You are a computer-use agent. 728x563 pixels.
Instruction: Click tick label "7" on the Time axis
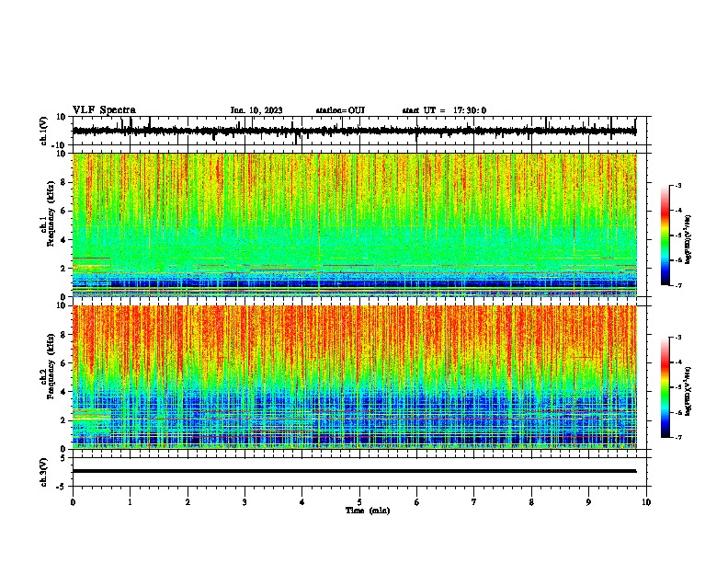tap(474, 502)
